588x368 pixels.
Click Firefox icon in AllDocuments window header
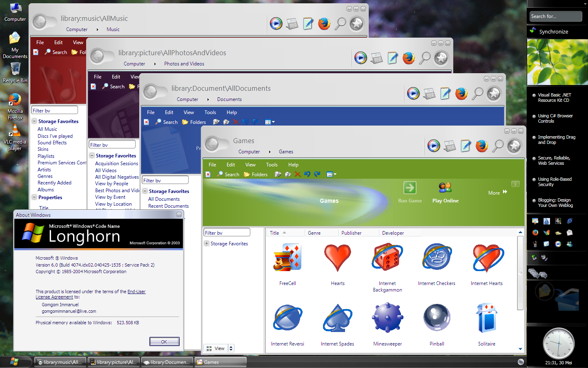tap(461, 94)
